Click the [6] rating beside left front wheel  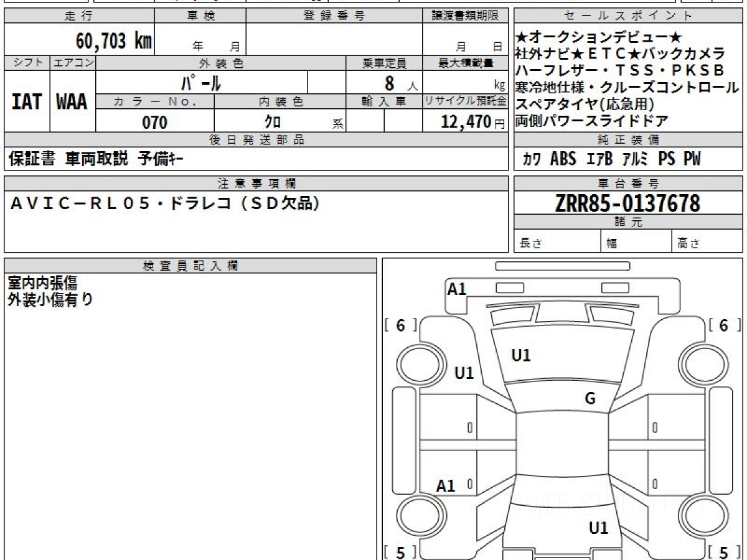click(400, 325)
